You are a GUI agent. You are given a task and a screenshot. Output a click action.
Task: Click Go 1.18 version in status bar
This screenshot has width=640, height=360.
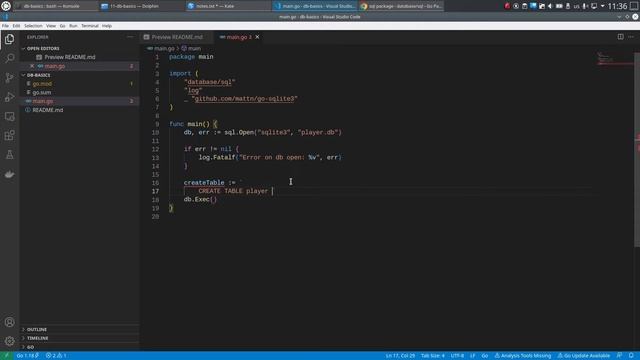27,356
